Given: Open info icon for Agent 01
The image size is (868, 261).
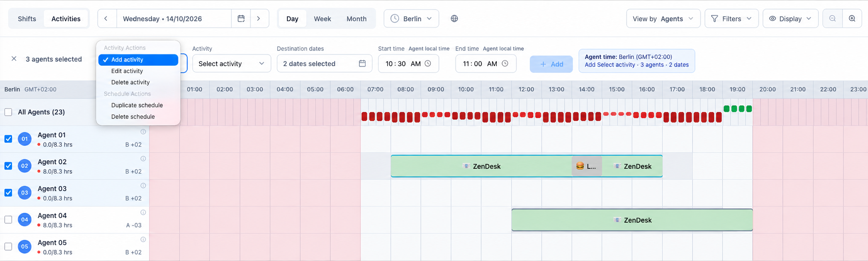Looking at the screenshot, I should coord(143,132).
